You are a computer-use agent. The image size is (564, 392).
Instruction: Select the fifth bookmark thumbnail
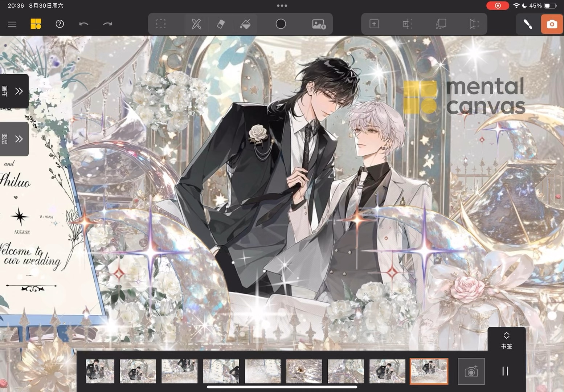coord(263,371)
